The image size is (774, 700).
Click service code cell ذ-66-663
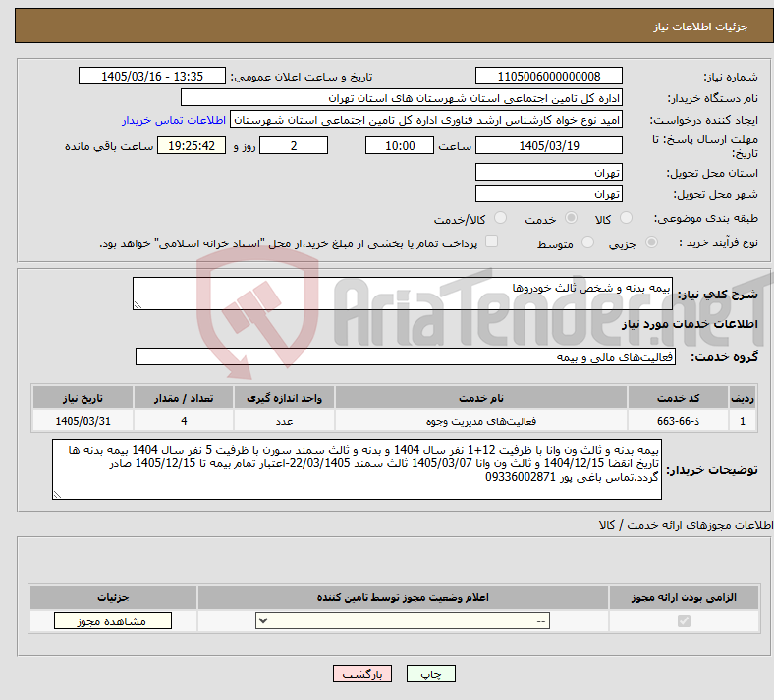pos(679,421)
